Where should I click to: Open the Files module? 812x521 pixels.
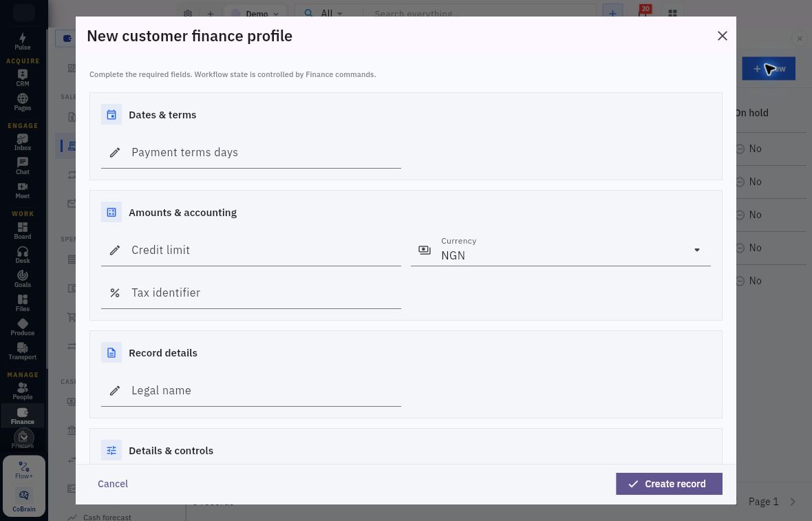coord(22,303)
